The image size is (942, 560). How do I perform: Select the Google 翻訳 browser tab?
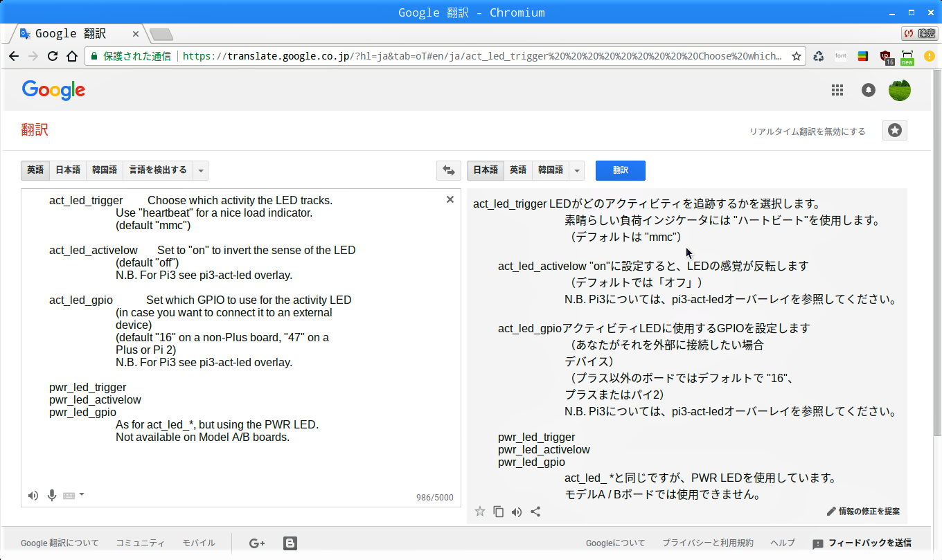(x=76, y=33)
